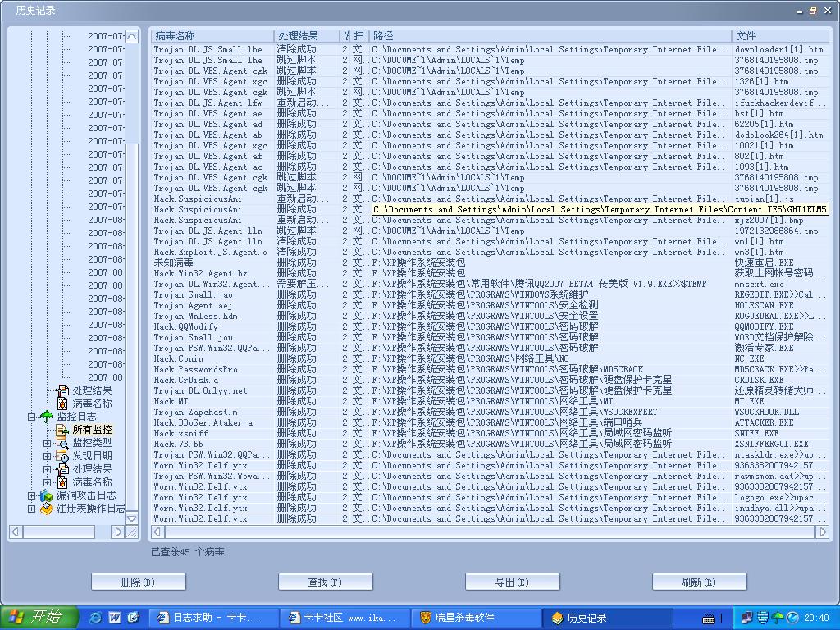Viewport: 840px width, 630px height.
Task: Click the 注册表操作日志 yellow icon
Action: (x=47, y=509)
